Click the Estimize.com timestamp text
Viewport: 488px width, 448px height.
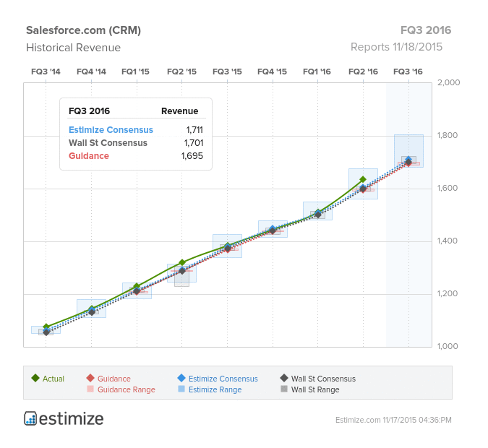point(393,420)
